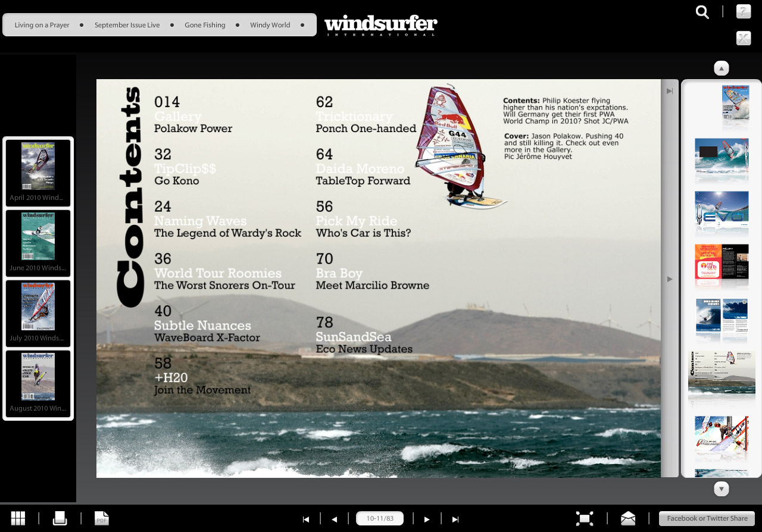Click the Facebook or Twitter Share button
This screenshot has height=532, width=762.
pyautogui.click(x=707, y=518)
